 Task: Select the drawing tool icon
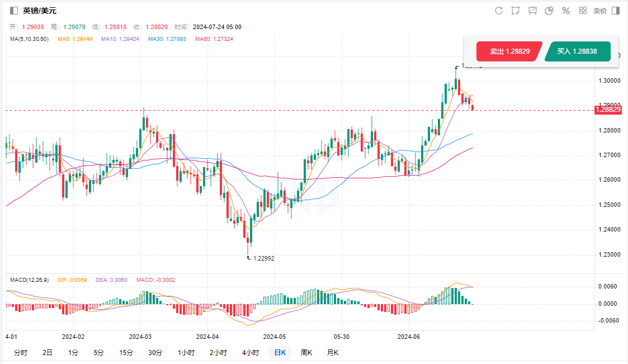coord(515,11)
